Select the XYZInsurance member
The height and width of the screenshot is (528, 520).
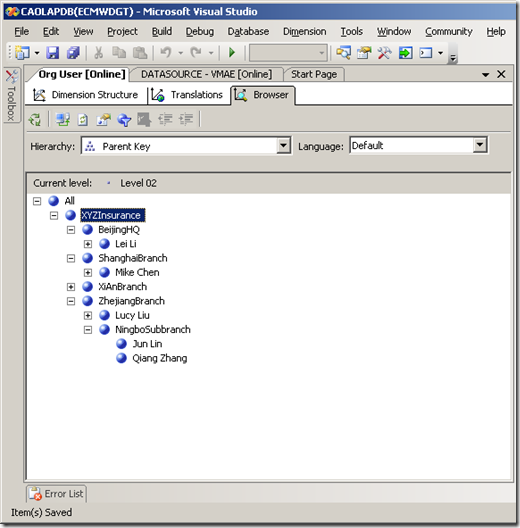[112, 215]
